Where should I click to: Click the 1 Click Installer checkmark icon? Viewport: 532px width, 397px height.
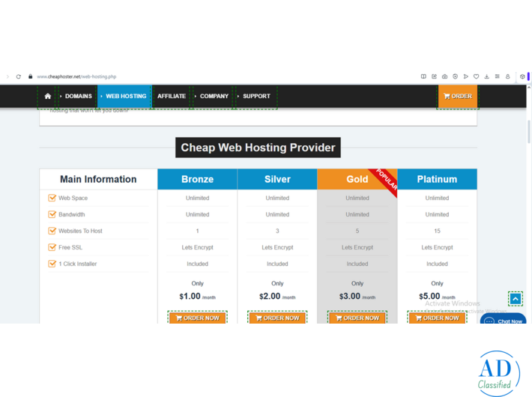click(x=52, y=264)
